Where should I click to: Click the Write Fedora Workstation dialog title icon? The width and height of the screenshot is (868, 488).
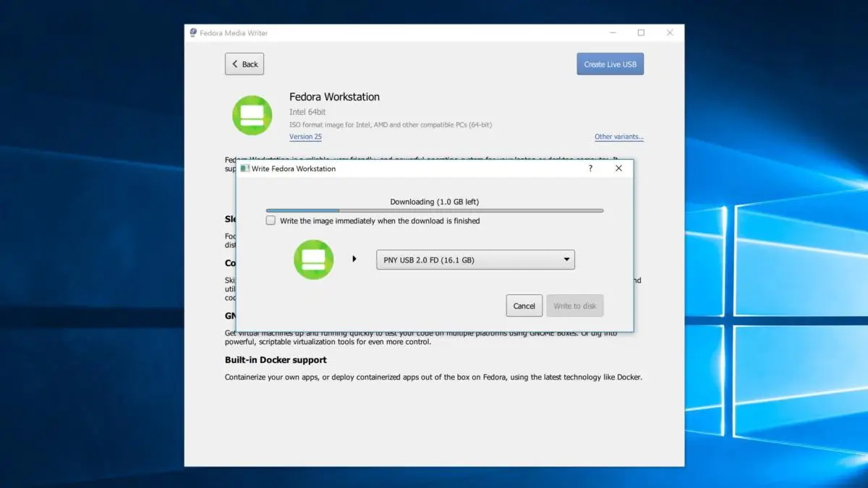pyautogui.click(x=245, y=168)
